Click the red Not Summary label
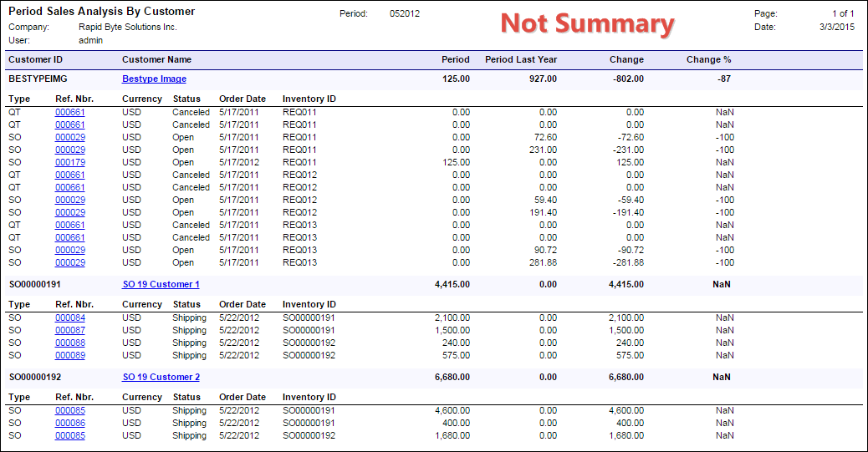868x452 pixels. [587, 24]
